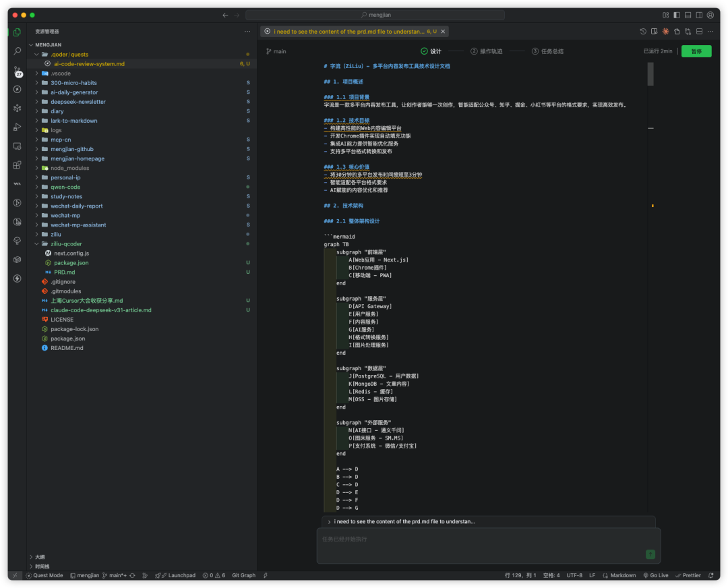The height and width of the screenshot is (588, 728).
Task: Toggle the bottom panel layout icon
Action: (688, 15)
